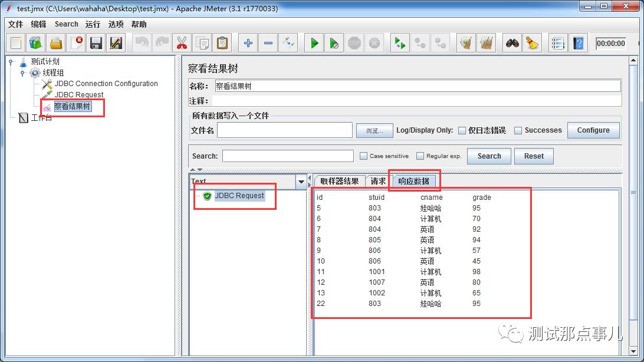Select JDBC Request in test plan tree
Viewport: 644px width, 362px height.
point(79,95)
